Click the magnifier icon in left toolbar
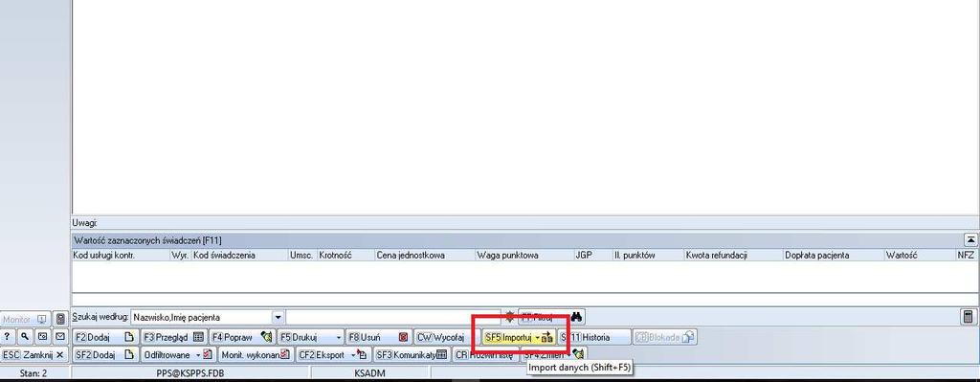The width and height of the screenshot is (980, 382). [x=24, y=336]
